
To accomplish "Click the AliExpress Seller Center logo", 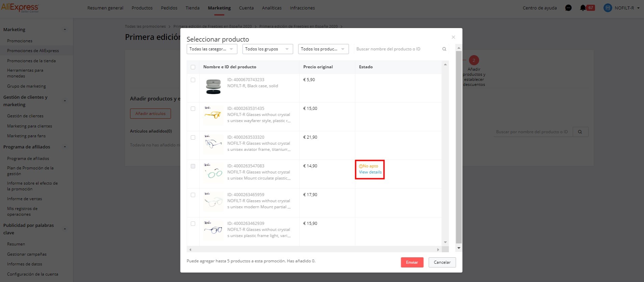I will [20, 7].
